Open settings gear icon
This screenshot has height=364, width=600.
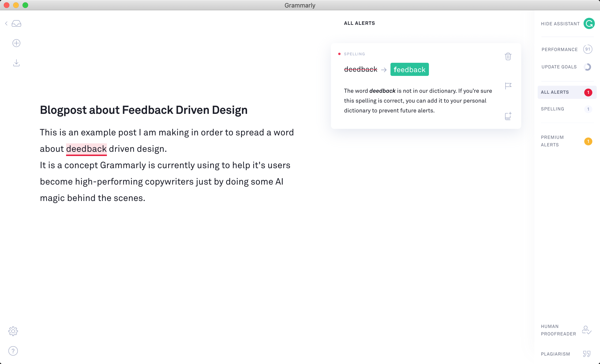click(x=13, y=331)
